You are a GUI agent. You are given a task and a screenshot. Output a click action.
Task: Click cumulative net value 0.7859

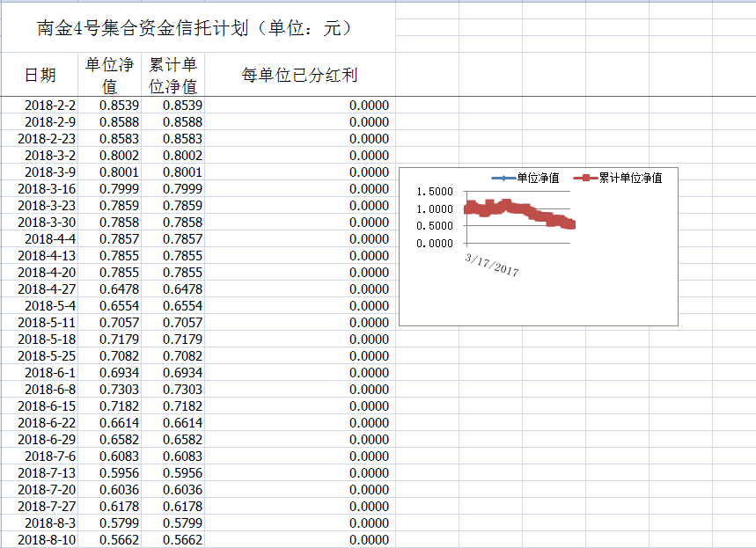tap(172, 205)
